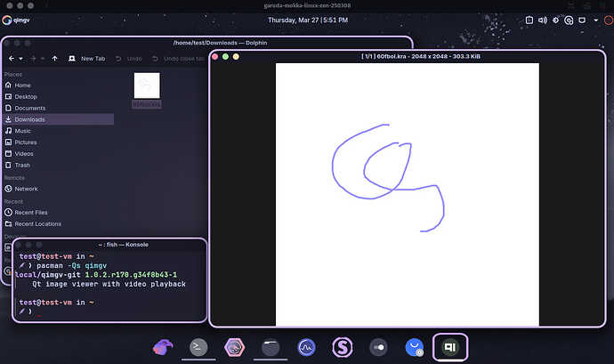
Task: Launch Garuda eagle app from dock
Action: pos(163,347)
